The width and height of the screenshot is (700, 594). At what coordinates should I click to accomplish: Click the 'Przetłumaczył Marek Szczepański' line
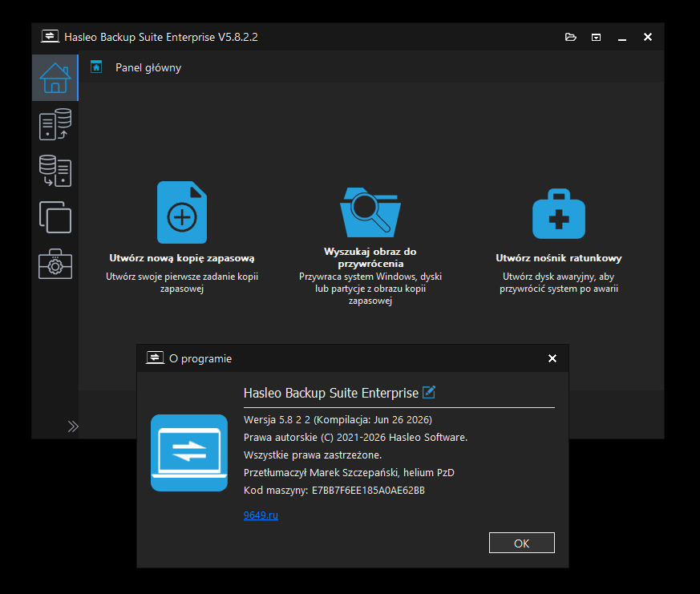(x=349, y=473)
